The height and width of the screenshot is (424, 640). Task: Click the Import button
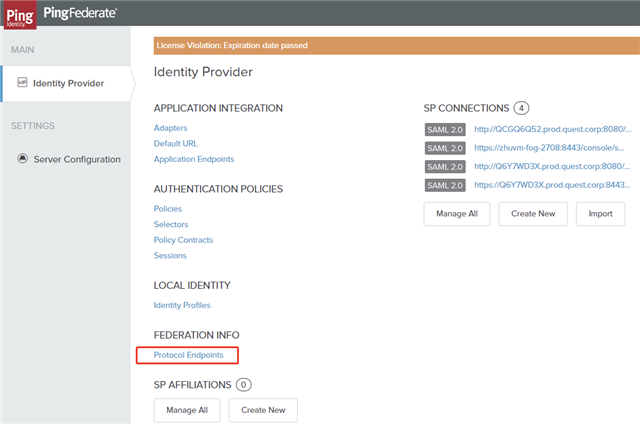(600, 214)
